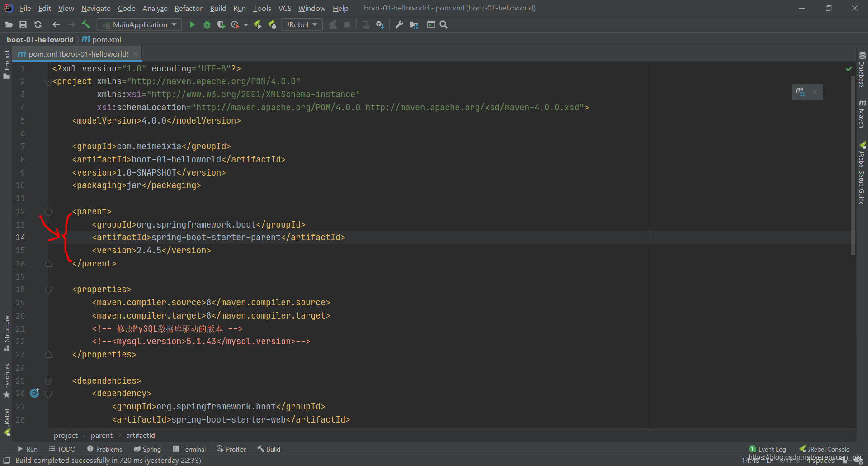The width and height of the screenshot is (868, 466).
Task: Open the VCS menu
Action: point(285,8)
